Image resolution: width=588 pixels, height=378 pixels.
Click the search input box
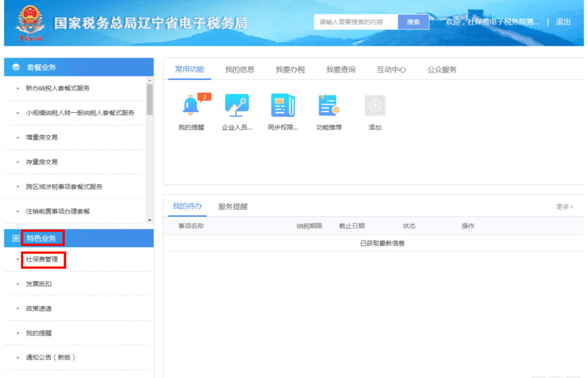[x=356, y=22]
